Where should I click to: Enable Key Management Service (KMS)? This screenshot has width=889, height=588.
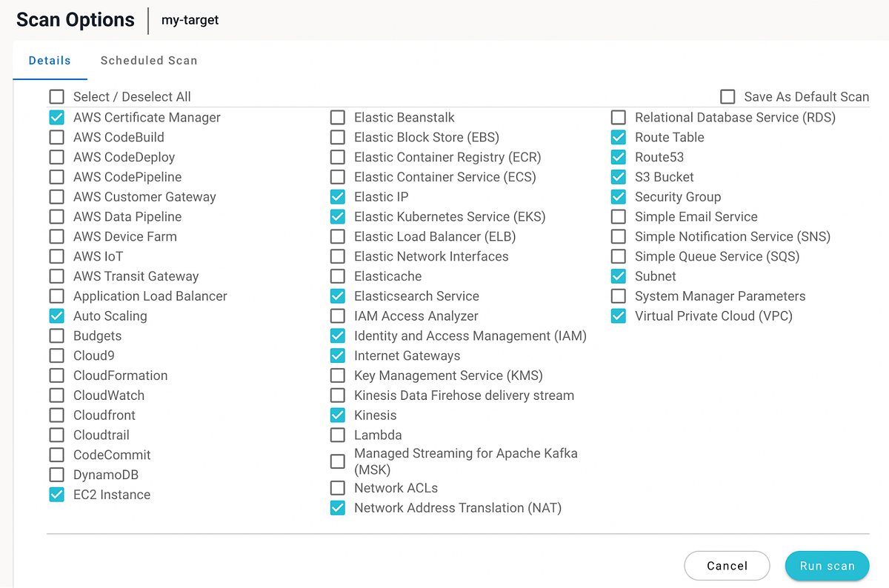click(338, 375)
